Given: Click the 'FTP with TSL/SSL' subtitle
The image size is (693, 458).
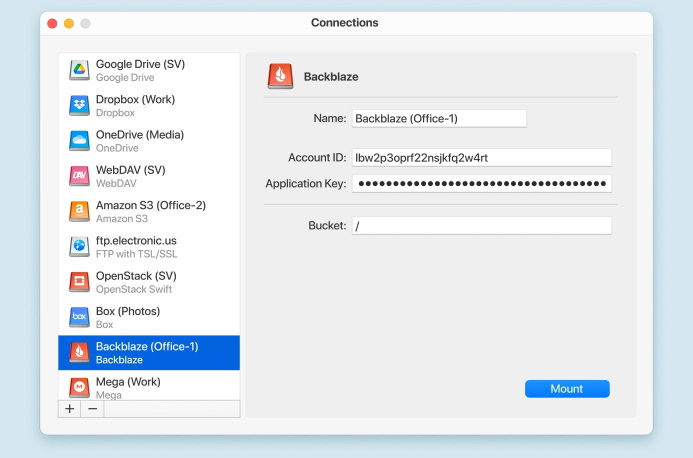Looking at the screenshot, I should pos(137,254).
